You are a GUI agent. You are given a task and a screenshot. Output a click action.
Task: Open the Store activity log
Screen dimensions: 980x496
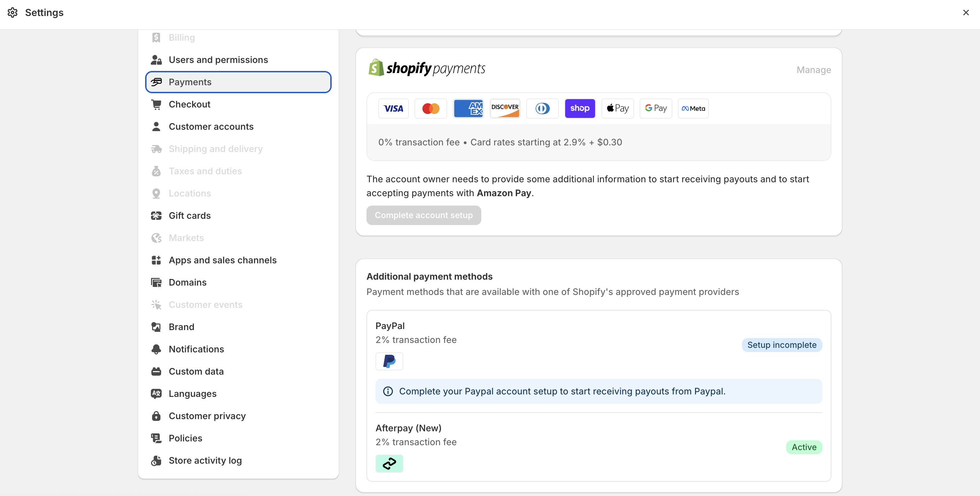(x=205, y=460)
